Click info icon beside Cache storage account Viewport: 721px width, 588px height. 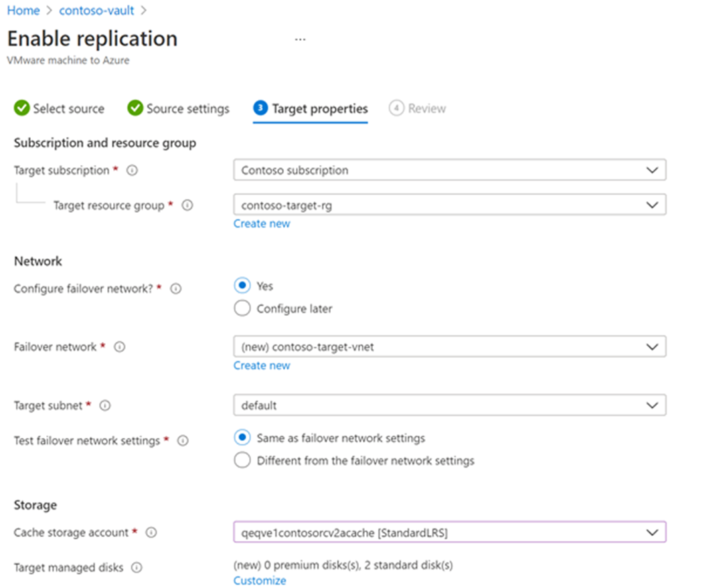pos(151,532)
